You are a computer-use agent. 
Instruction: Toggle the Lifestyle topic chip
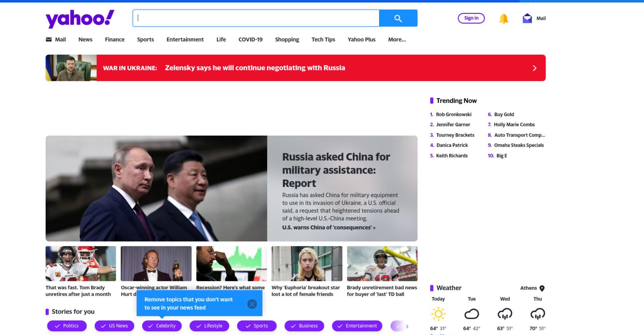point(209,326)
